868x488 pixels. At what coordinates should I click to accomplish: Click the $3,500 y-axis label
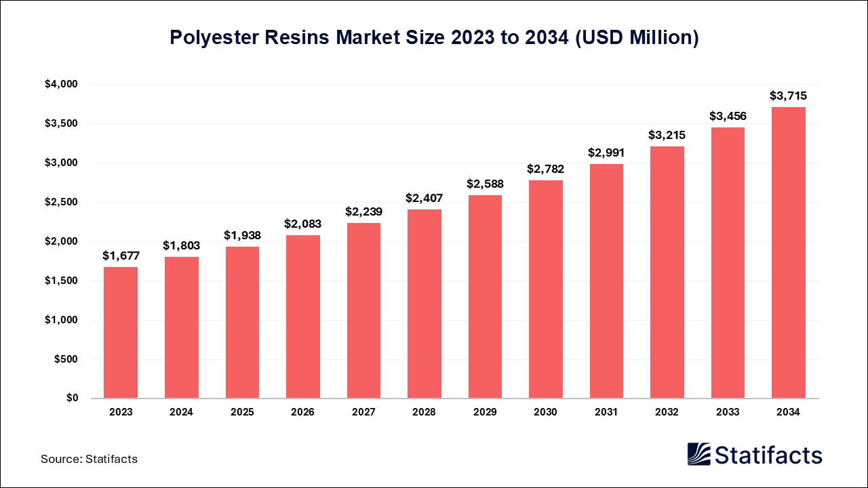[62, 123]
